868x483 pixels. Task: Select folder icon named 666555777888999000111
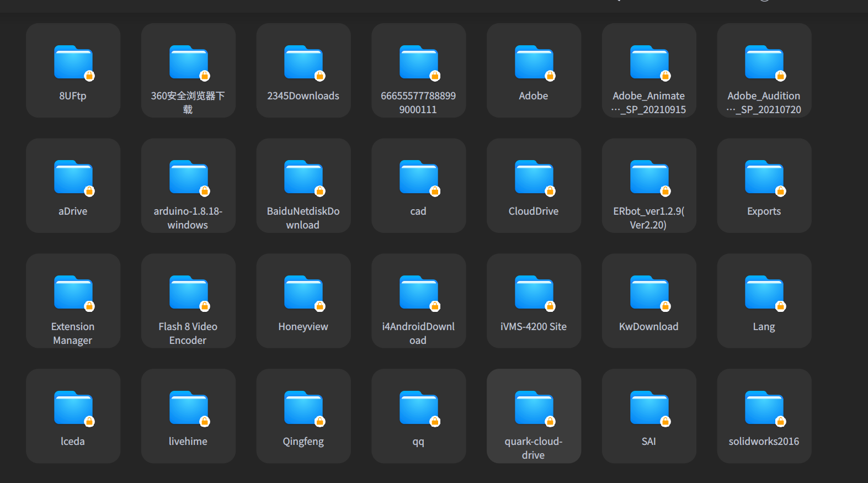click(x=419, y=62)
